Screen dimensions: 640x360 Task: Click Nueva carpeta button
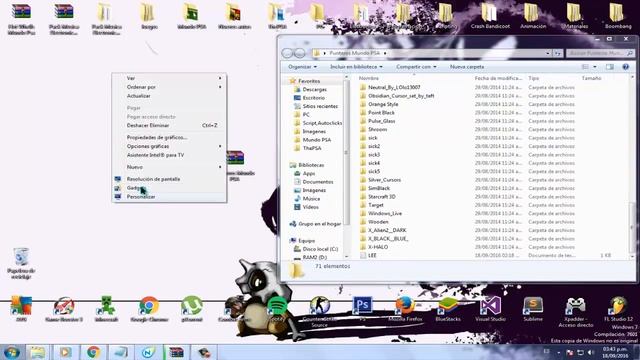click(x=467, y=67)
